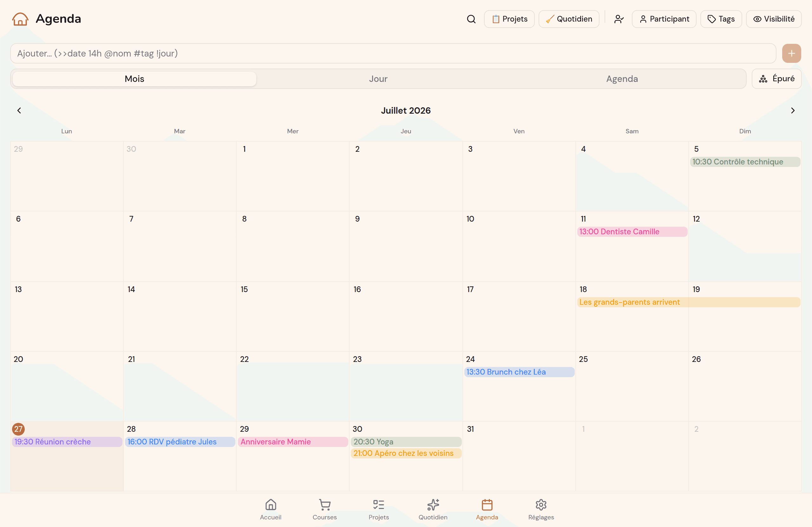Go to Accueil in bottom navigation
The height and width of the screenshot is (527, 812).
pos(271,509)
